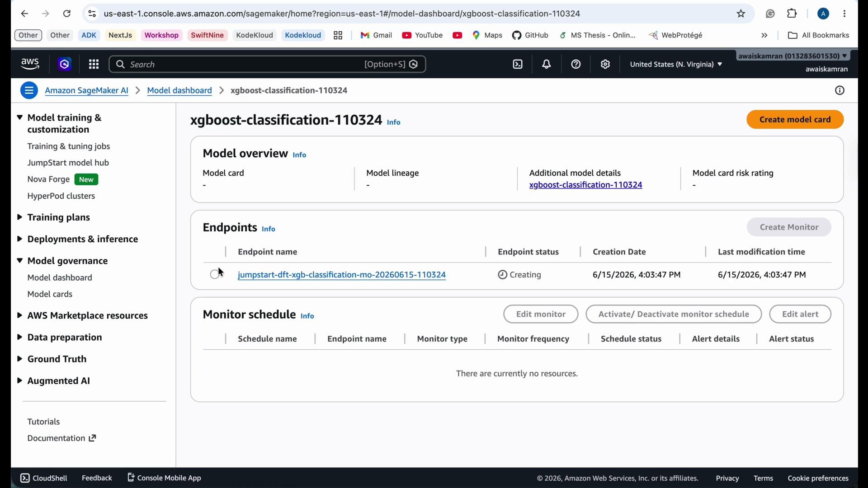This screenshot has height=488, width=868.
Task: Bookmark this page with the star icon
Action: pos(741,14)
